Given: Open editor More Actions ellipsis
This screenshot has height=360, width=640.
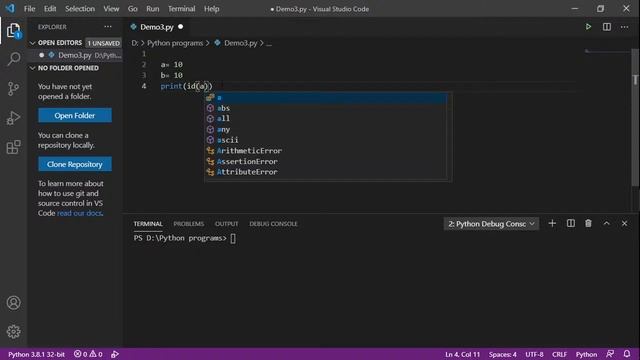Looking at the screenshot, I should point(624,27).
